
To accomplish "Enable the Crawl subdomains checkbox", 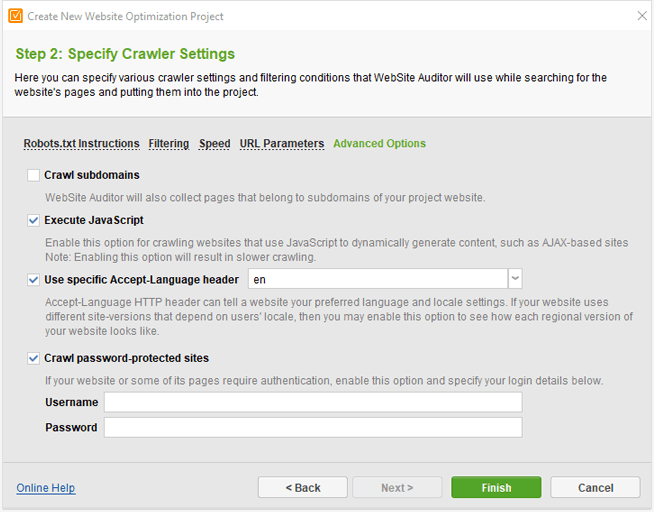I will click(x=34, y=175).
